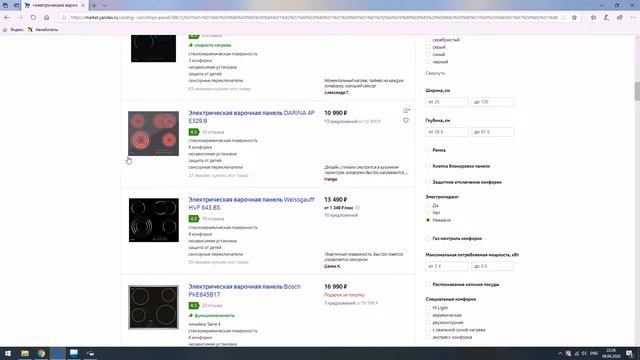Open DARINA 4P E329 B product title

pos(251,117)
